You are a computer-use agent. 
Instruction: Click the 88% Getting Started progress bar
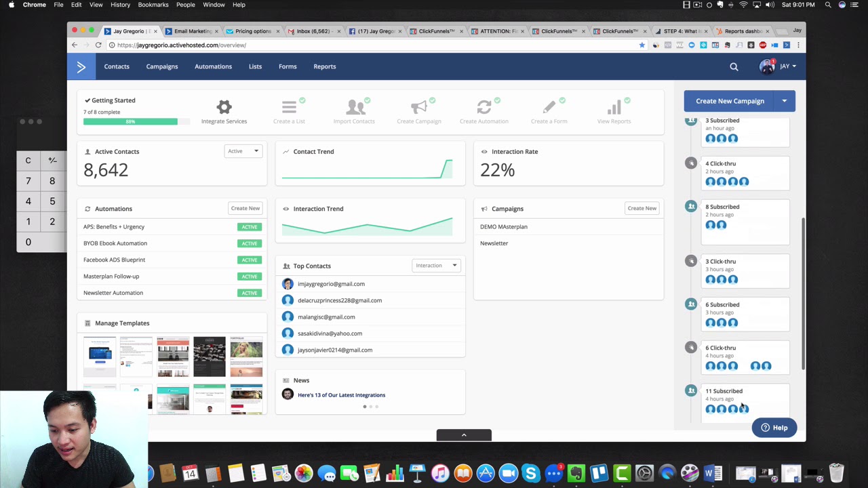130,121
